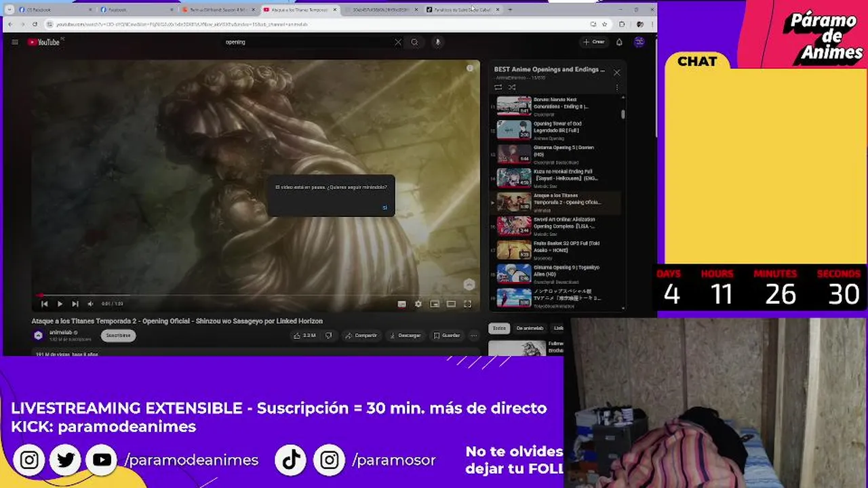Open the browser extensions icon
The height and width of the screenshot is (488, 868).
(622, 24)
